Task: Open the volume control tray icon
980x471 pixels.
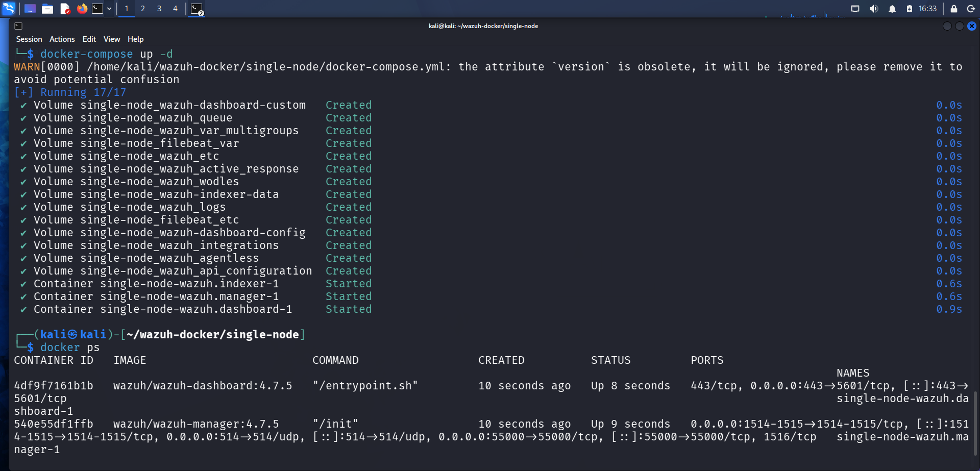Action: click(874, 9)
